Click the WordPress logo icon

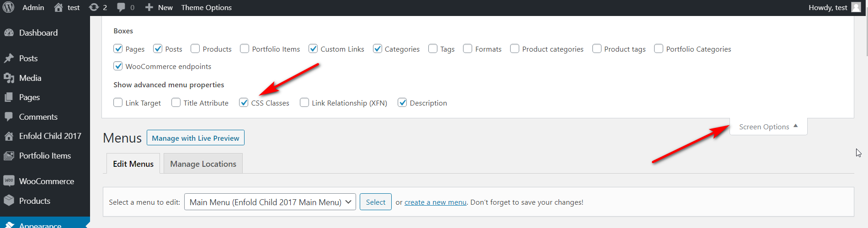click(x=9, y=7)
